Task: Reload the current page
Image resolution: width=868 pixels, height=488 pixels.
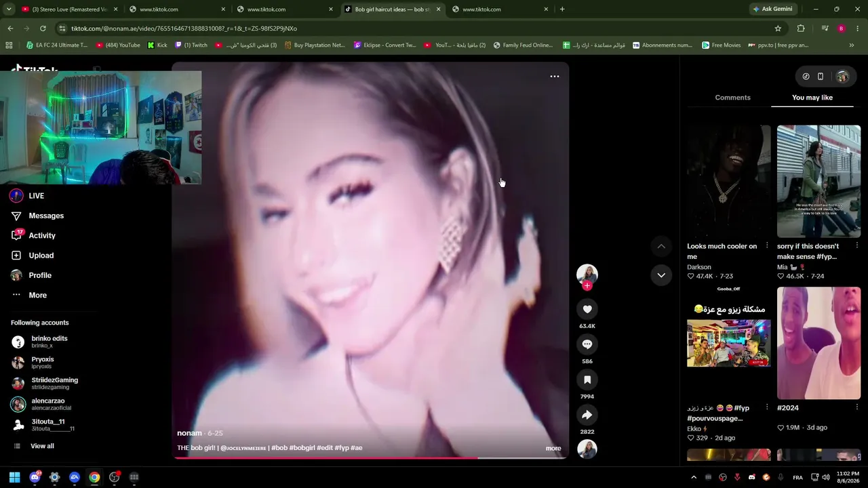Action: (x=43, y=28)
